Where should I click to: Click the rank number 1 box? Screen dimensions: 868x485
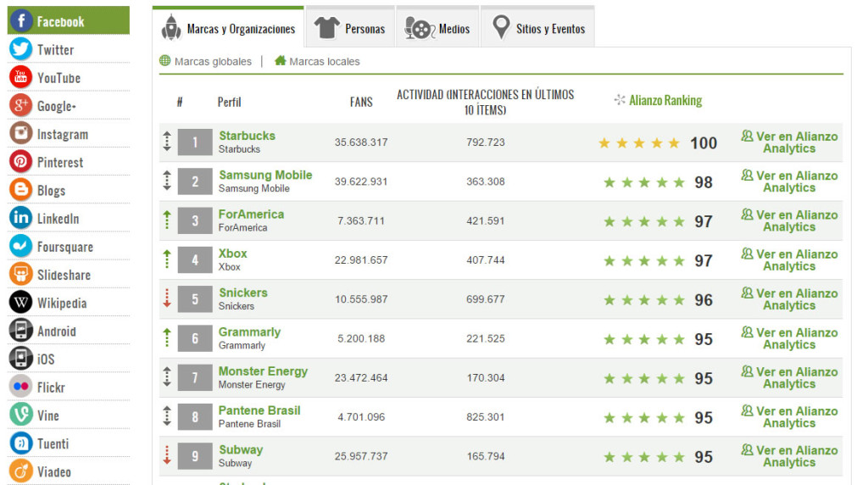[x=195, y=142]
